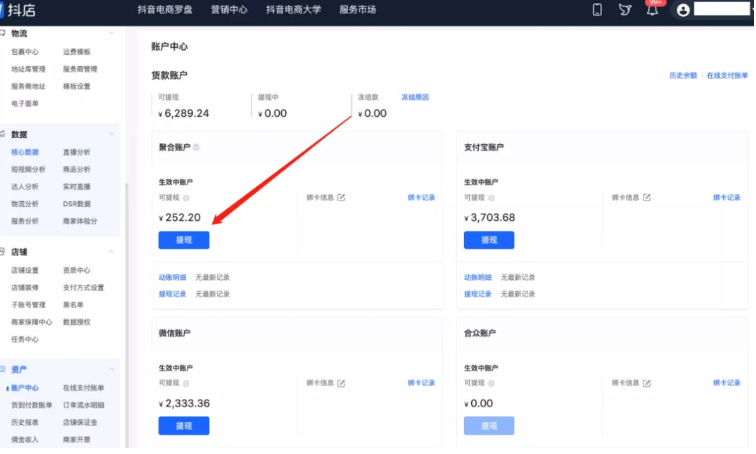The height and width of the screenshot is (454, 756).
Task: Click the 资产 section icon in sidebar
Action: click(x=3, y=370)
